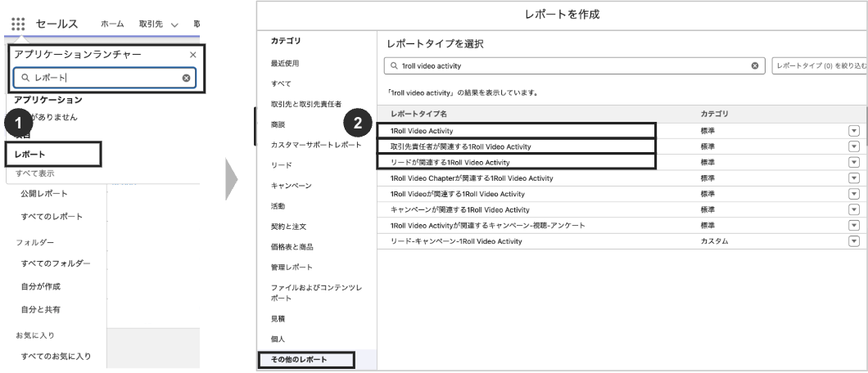Select 1Roll Video Chapterが関連する1Roll Video Activity
Screen dimensions: 868x373
point(472,178)
